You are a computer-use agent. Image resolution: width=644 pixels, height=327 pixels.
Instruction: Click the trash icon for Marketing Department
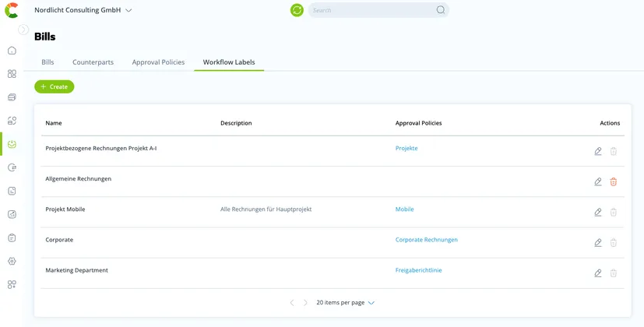point(613,272)
